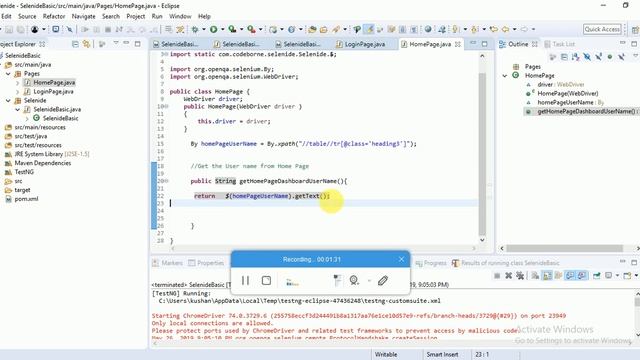Click the Open Perspective icon
The height and width of the screenshot is (360, 640).
[x=635, y=30]
